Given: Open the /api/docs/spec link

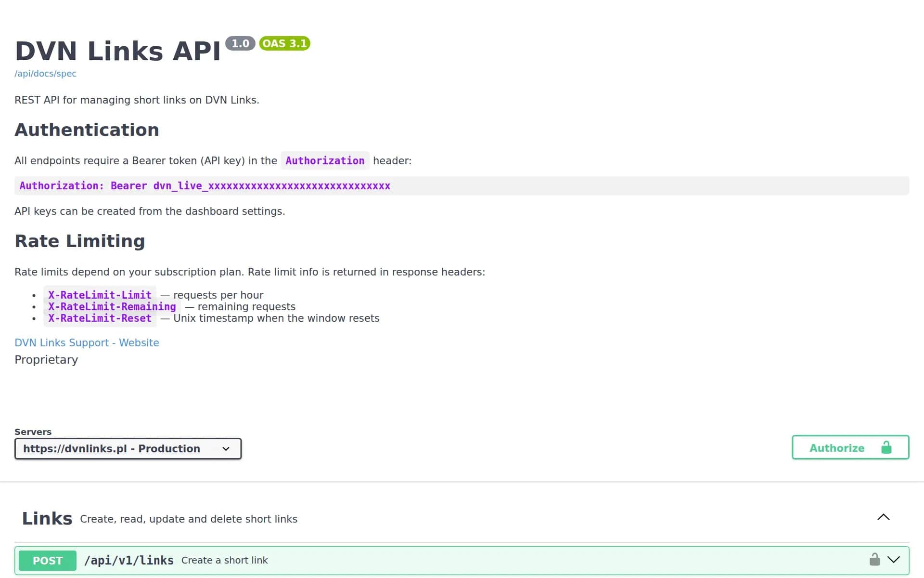Looking at the screenshot, I should pyautogui.click(x=45, y=74).
